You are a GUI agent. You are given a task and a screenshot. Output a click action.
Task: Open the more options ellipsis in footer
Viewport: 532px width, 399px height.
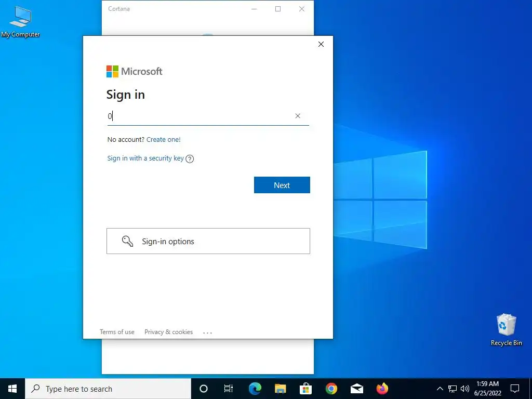click(208, 332)
